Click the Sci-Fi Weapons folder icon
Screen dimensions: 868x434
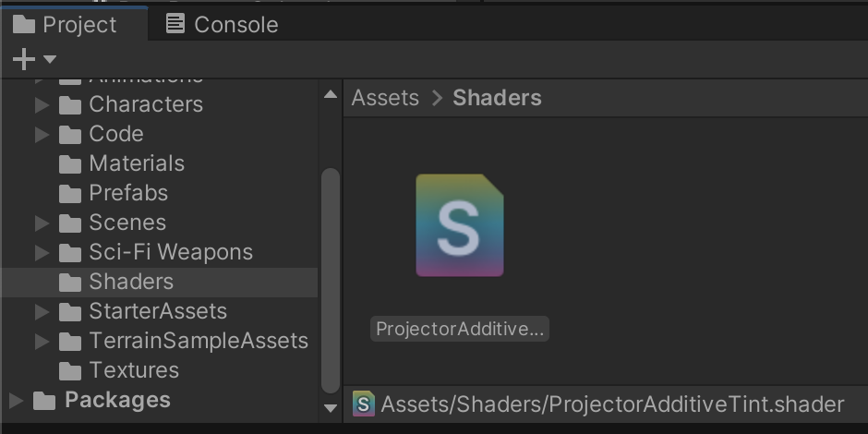(x=70, y=253)
